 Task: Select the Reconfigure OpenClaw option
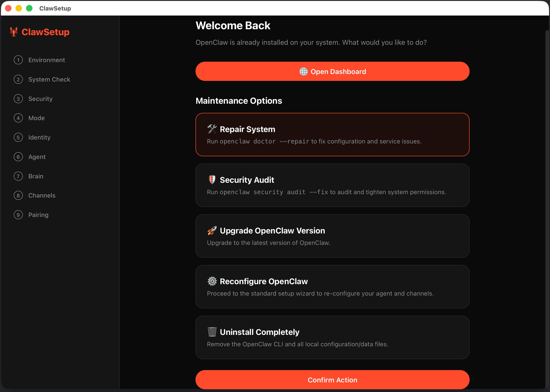point(333,287)
